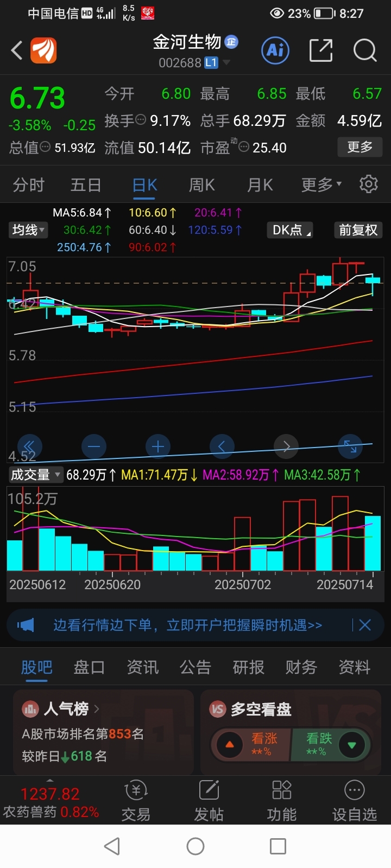
Task: Zoom in chart with plus icon
Action: (x=158, y=446)
